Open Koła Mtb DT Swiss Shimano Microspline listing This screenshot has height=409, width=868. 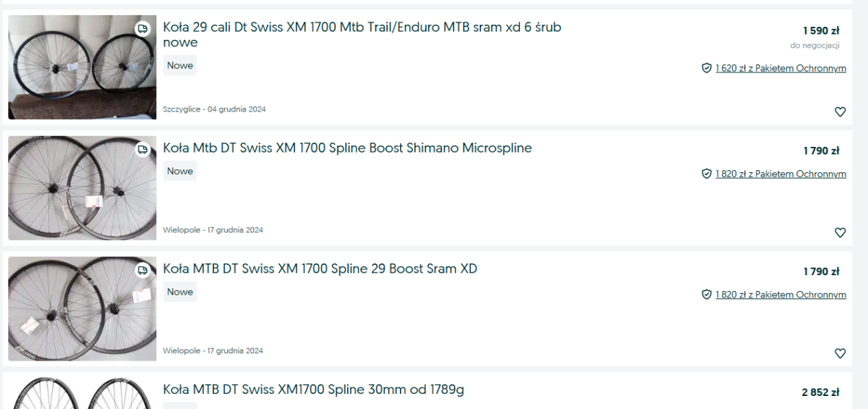coord(347,148)
